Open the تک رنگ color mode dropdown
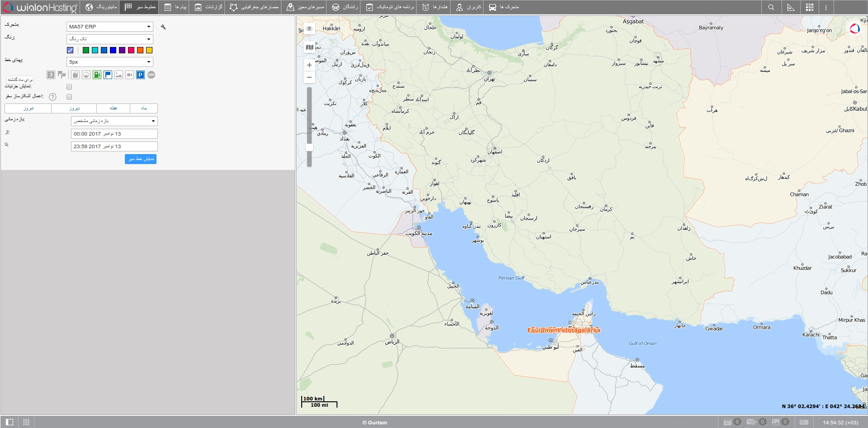Screen dimensions: 868x428 click(x=109, y=39)
